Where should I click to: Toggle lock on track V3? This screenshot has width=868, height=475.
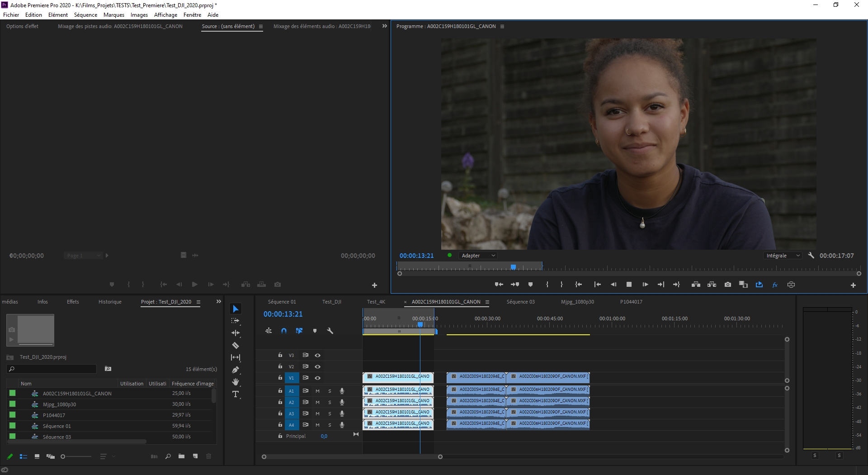[x=280, y=355]
